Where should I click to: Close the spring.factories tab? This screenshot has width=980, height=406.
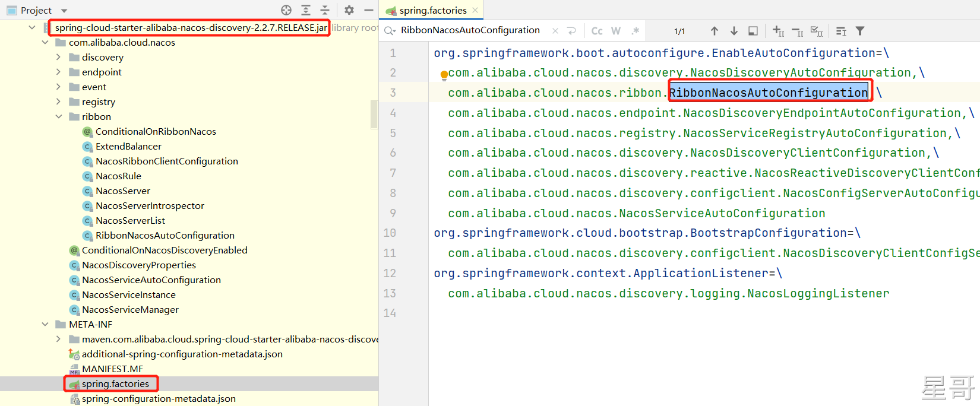point(475,10)
